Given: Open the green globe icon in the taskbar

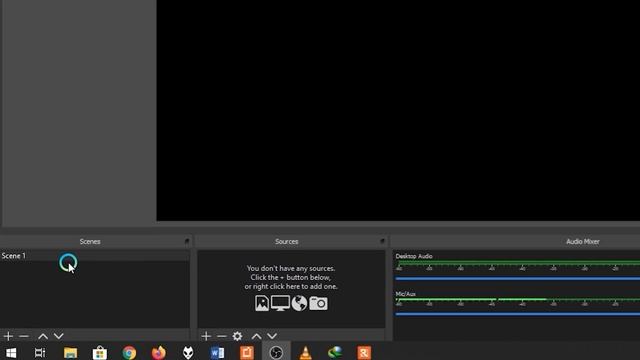Looking at the screenshot, I should point(335,353).
